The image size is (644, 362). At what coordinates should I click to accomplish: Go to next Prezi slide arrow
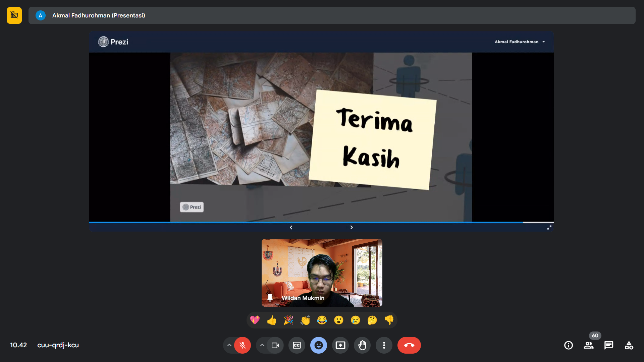[x=352, y=227]
